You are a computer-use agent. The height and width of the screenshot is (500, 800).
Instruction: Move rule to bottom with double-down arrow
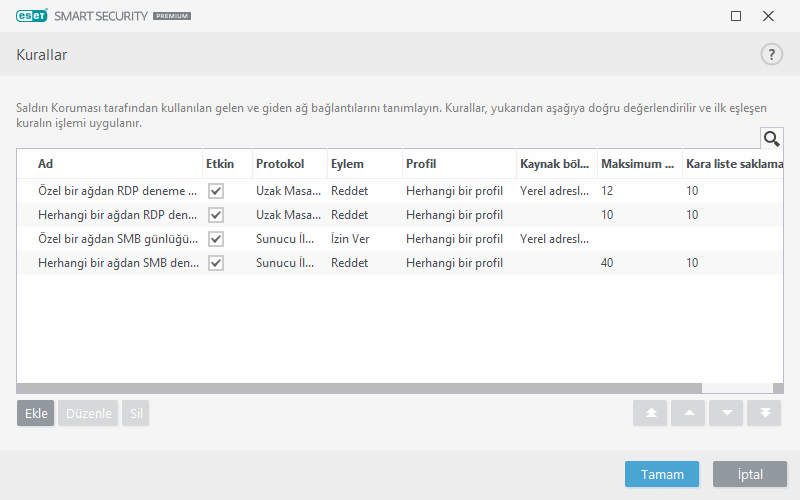(764, 414)
